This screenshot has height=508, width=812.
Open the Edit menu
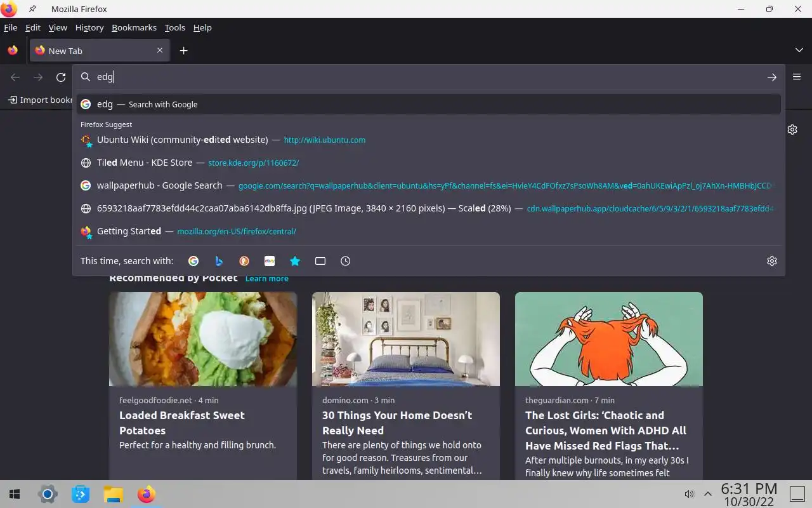point(33,27)
